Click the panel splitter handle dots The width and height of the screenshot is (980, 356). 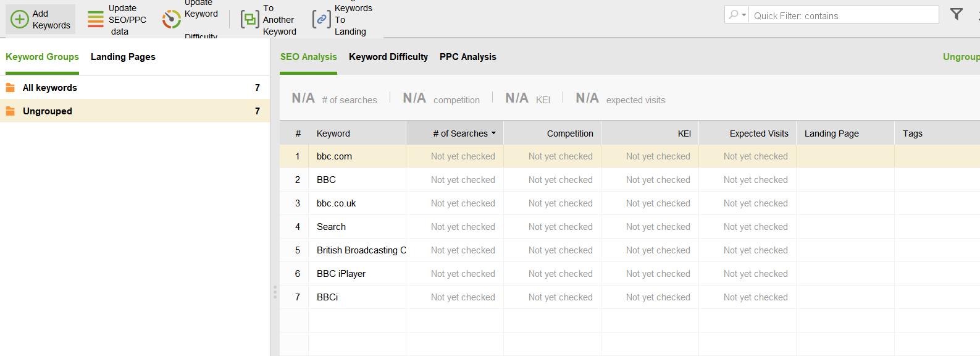[x=275, y=292]
